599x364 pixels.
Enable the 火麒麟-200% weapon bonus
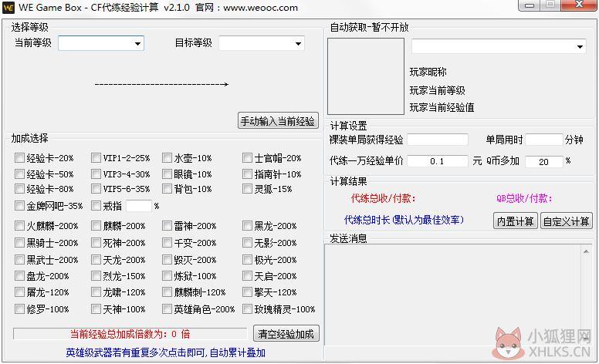pos(19,225)
